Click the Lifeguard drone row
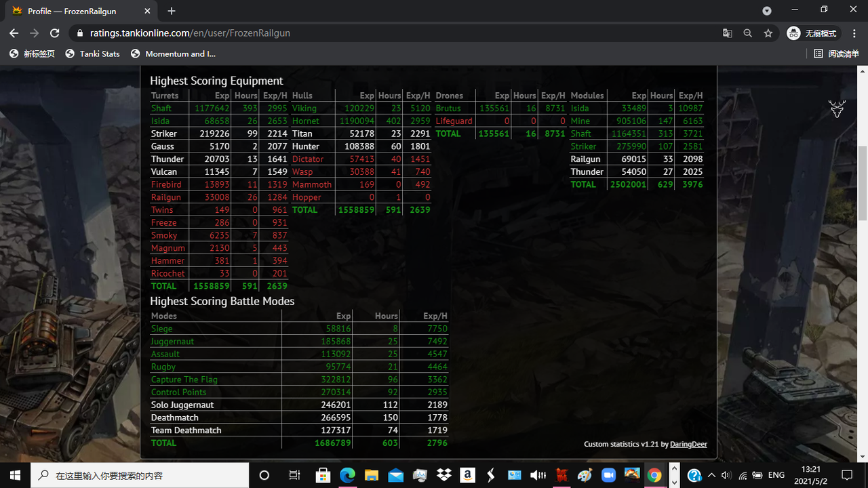868x488 pixels. click(x=500, y=121)
